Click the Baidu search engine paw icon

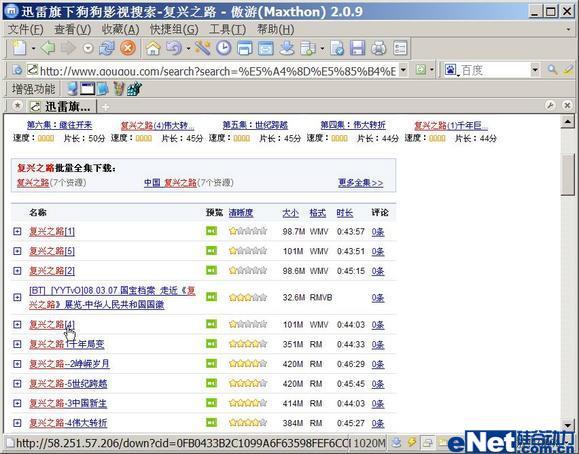[x=450, y=69]
